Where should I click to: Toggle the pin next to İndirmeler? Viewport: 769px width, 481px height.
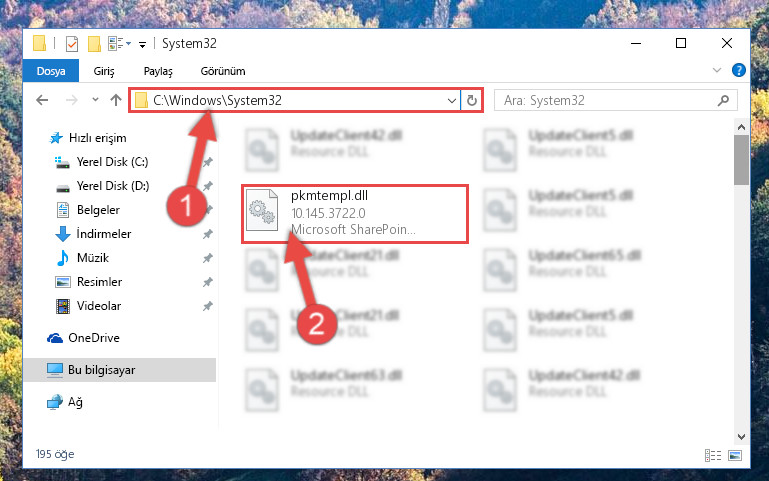pyautogui.click(x=208, y=234)
